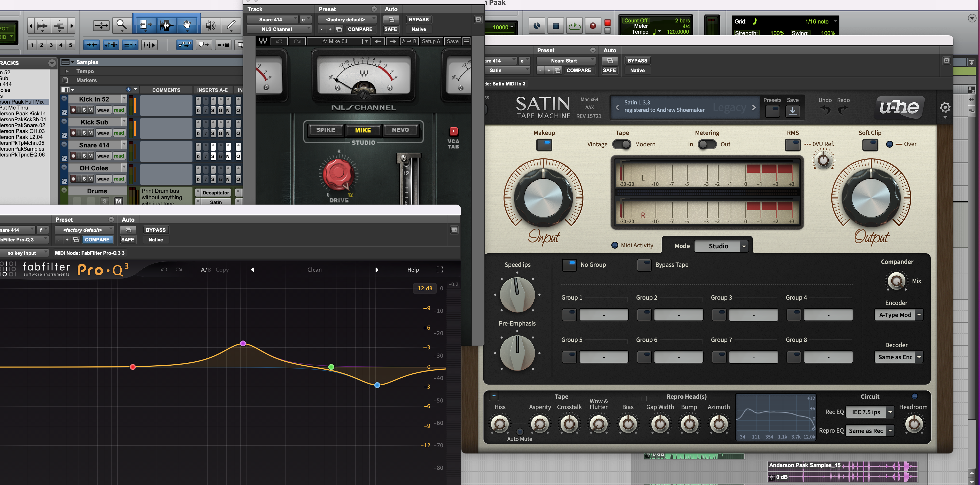Toggle Satin RMS button

tap(792, 145)
